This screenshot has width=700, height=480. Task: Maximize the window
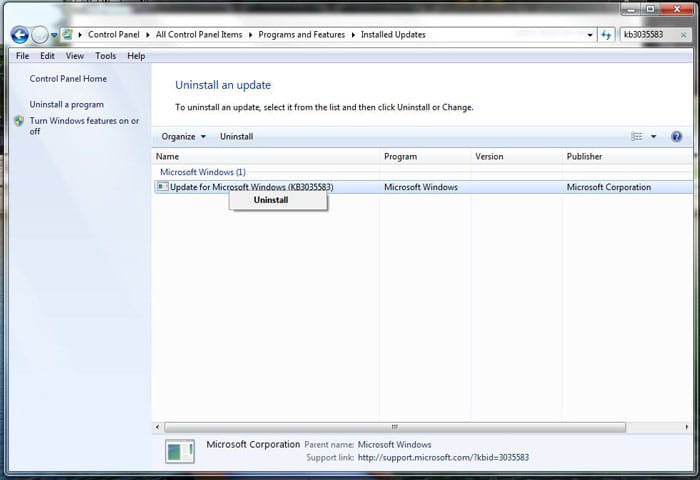pos(650,9)
